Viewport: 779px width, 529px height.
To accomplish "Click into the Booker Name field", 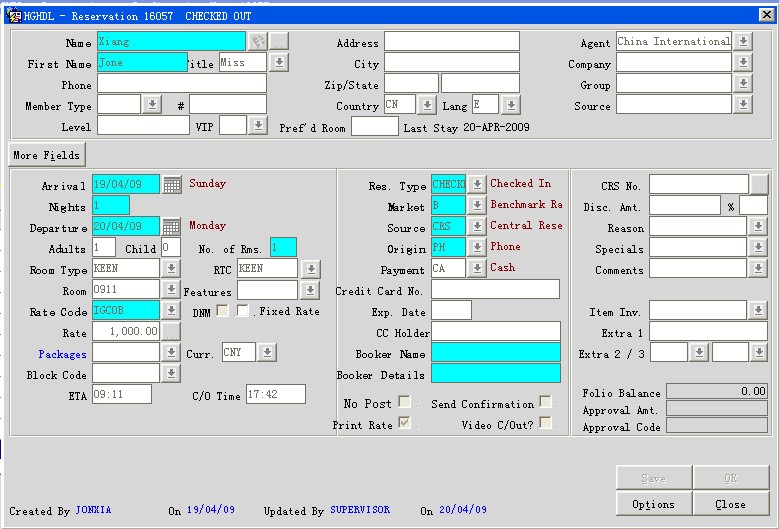I will click(x=496, y=353).
